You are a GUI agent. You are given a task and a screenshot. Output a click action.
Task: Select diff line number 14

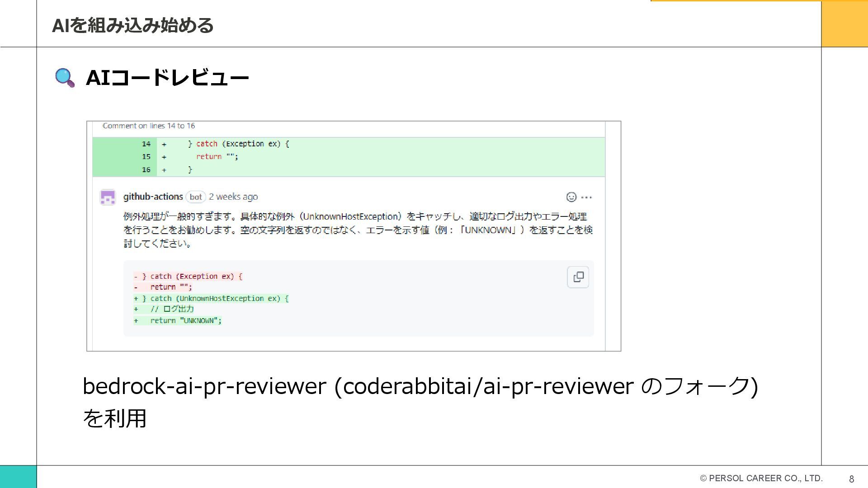146,144
